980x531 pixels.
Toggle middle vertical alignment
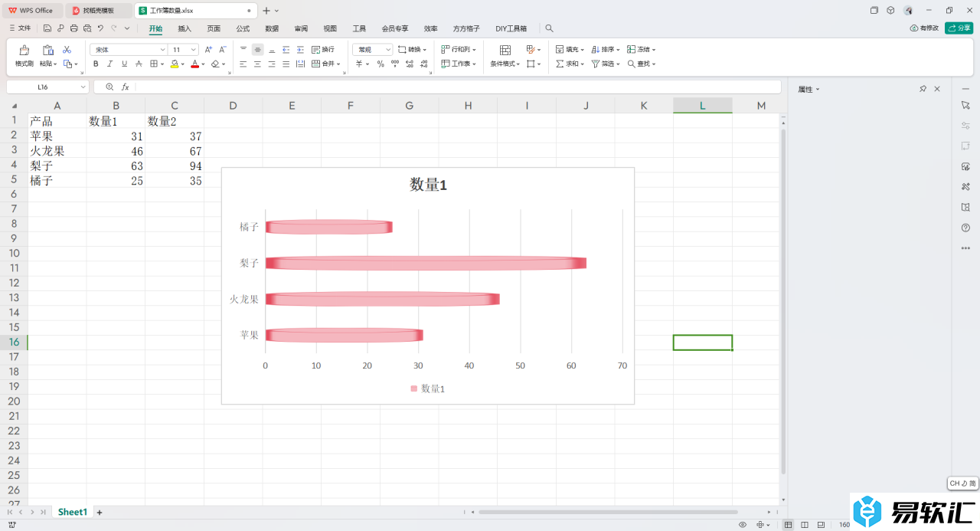tap(258, 49)
